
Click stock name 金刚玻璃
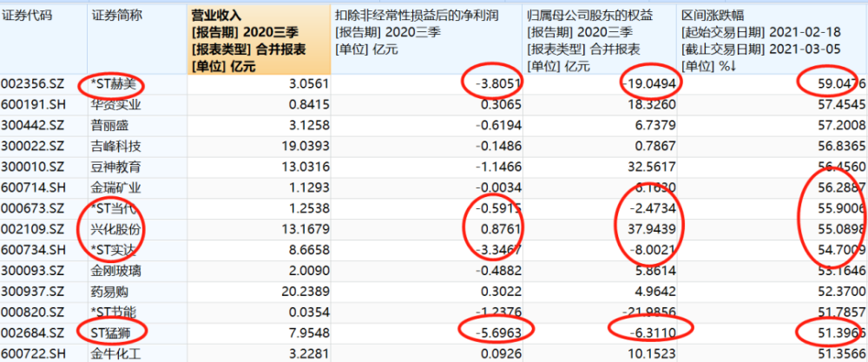tap(116, 271)
